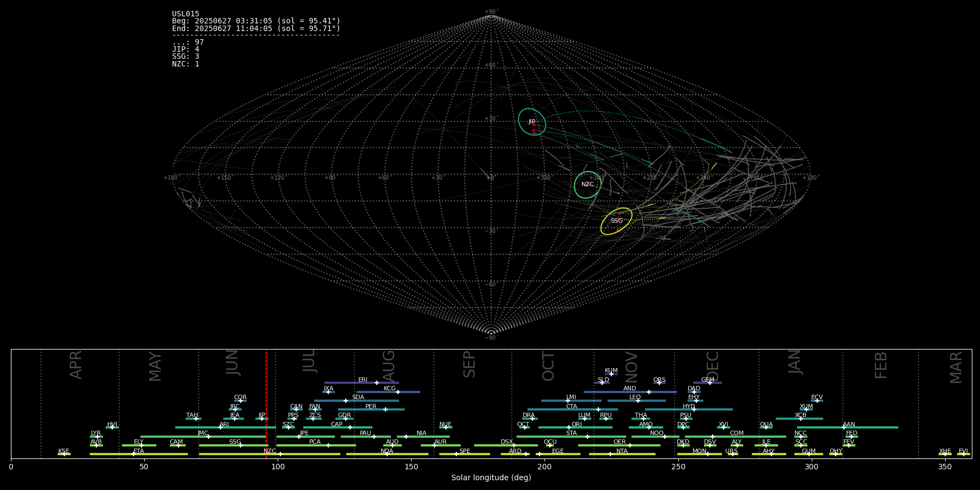Click the NZC radiant ellipse on sky map

click(587, 185)
